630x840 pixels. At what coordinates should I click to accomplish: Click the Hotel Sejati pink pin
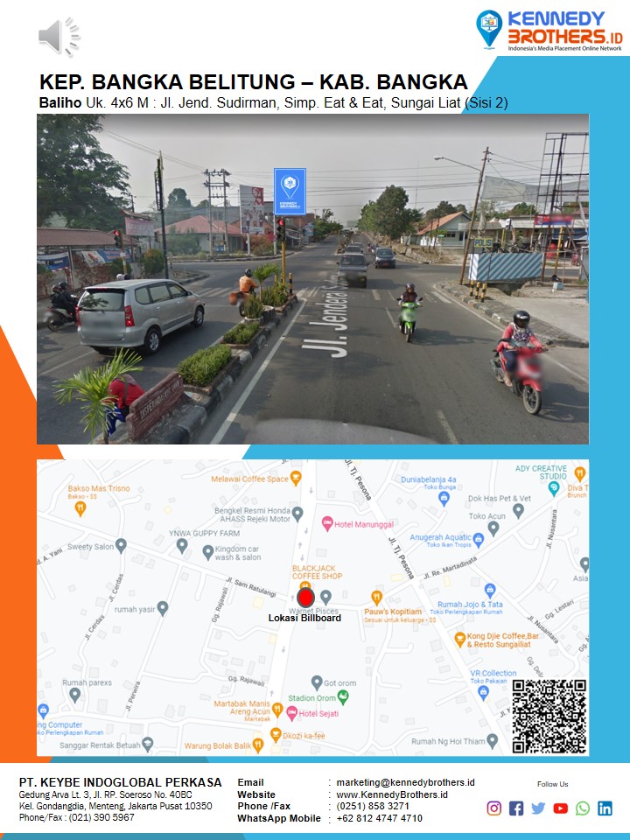pos(292,713)
